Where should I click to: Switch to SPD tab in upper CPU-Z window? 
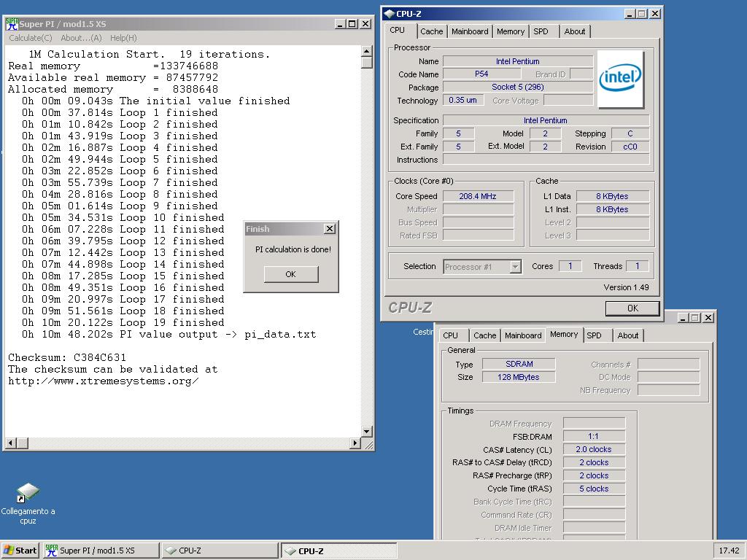click(541, 31)
